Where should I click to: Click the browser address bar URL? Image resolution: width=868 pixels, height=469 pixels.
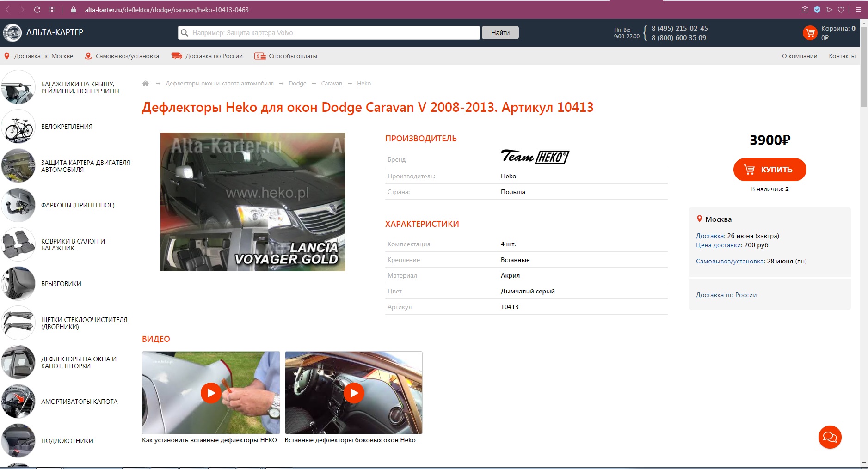(x=166, y=10)
